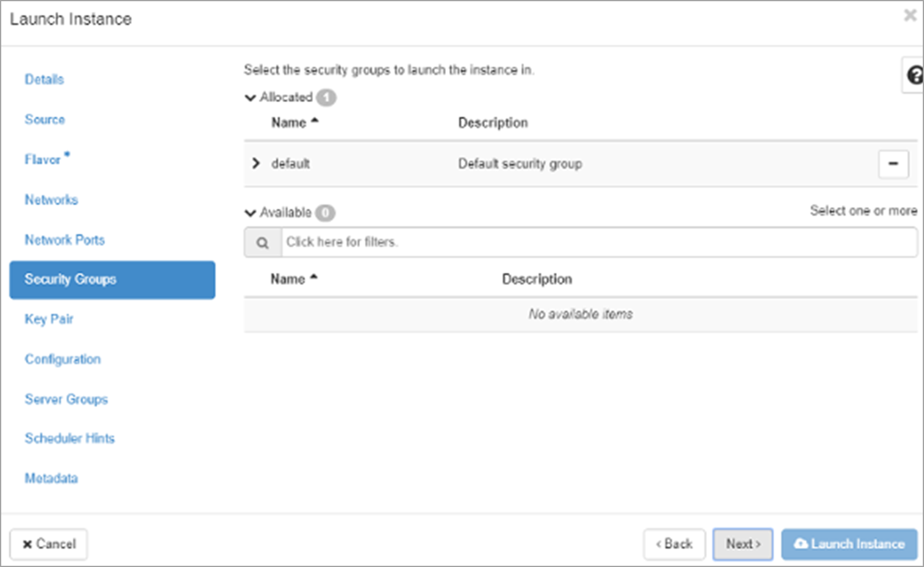
Task: Select the Key Pair step
Action: coord(49,319)
